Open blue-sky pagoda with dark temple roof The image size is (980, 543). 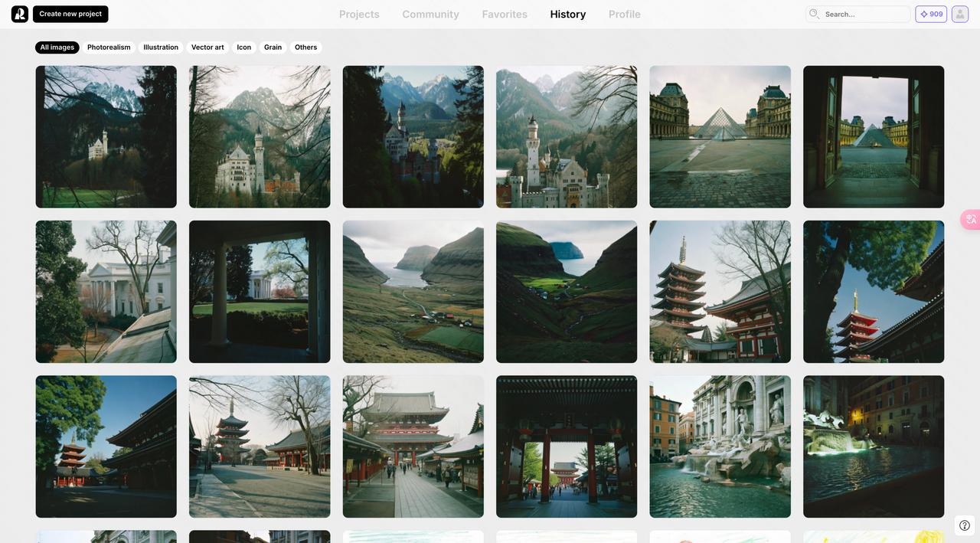click(106, 447)
